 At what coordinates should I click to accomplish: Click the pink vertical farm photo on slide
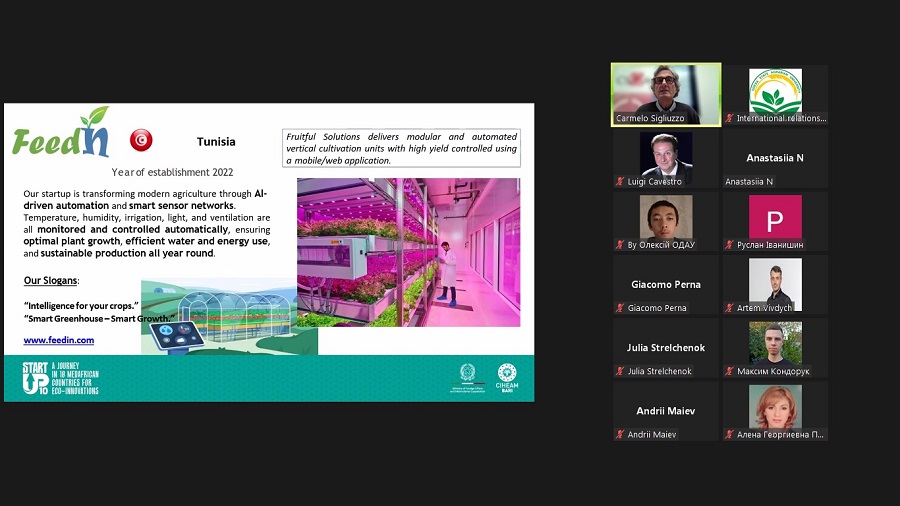408,251
